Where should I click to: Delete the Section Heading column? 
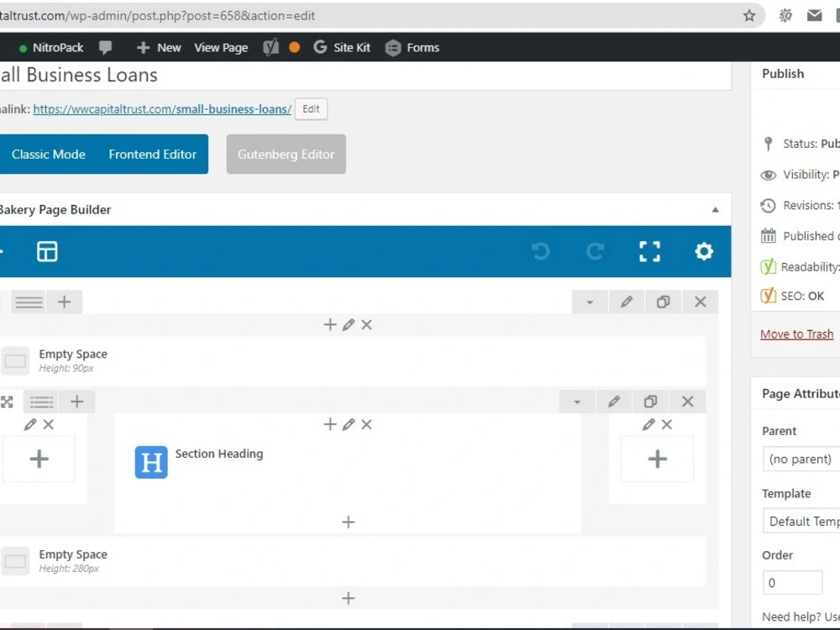[366, 424]
